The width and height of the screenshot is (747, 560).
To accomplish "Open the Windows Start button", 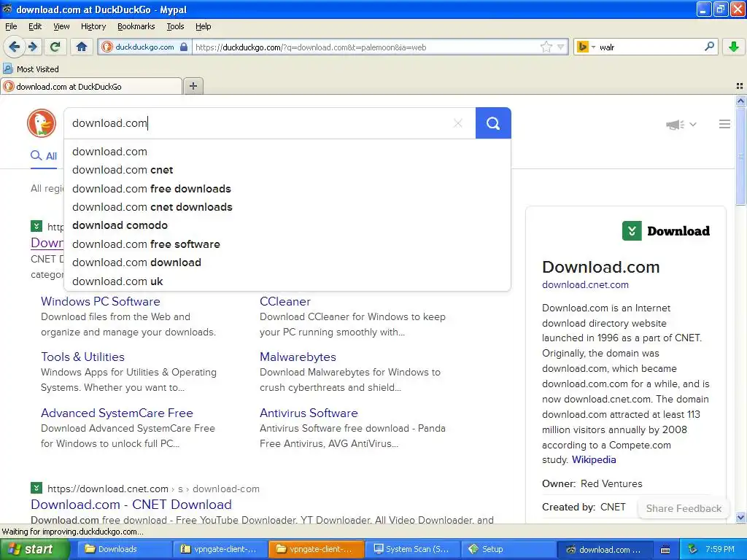I will tap(34, 549).
